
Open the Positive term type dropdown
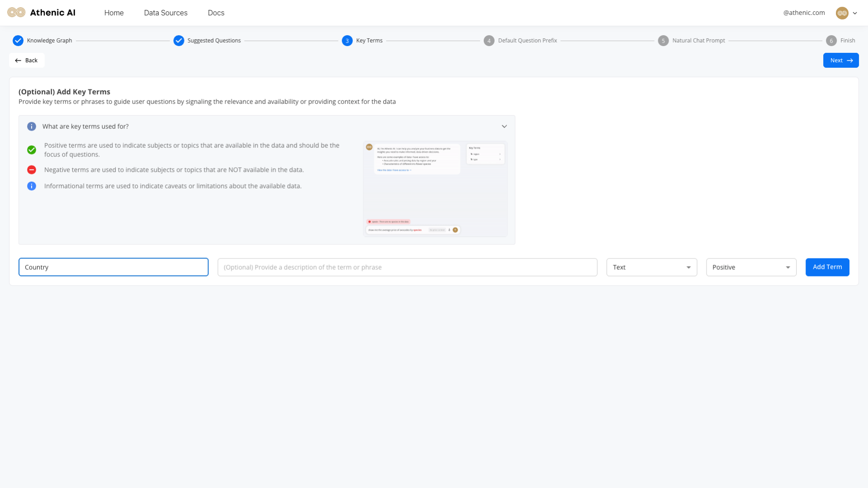click(751, 267)
